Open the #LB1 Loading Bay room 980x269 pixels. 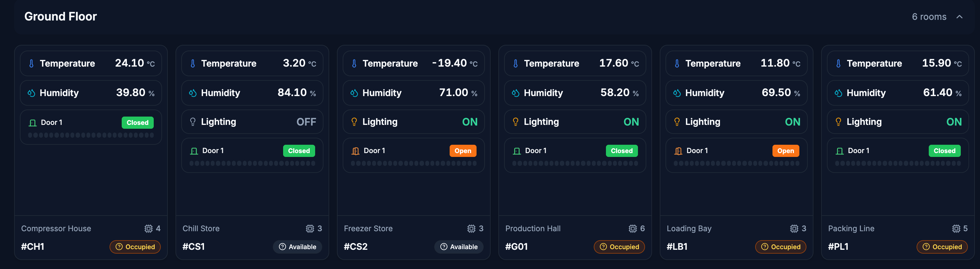[677, 247]
